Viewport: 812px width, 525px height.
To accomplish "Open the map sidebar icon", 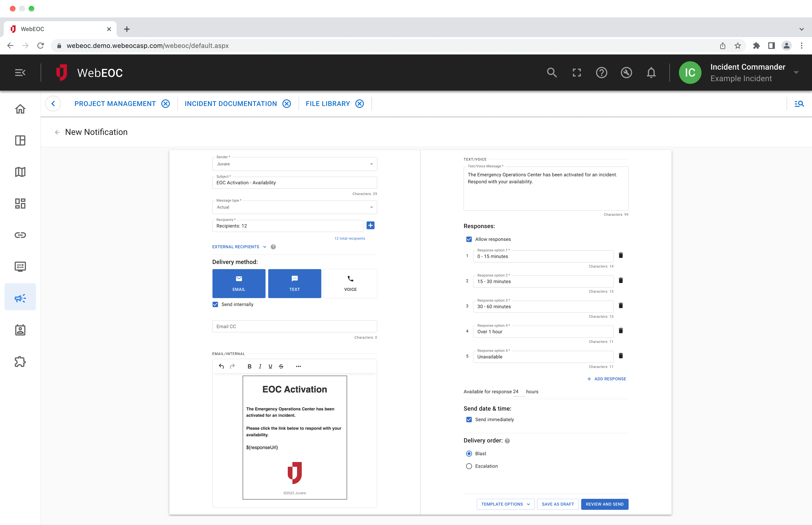I will tap(20, 172).
